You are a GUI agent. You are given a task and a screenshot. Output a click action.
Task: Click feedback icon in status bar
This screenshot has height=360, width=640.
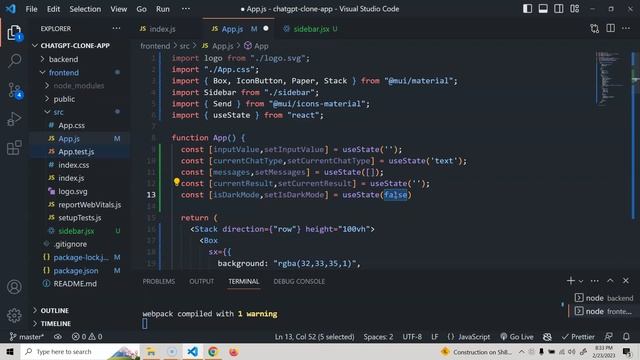(609, 337)
